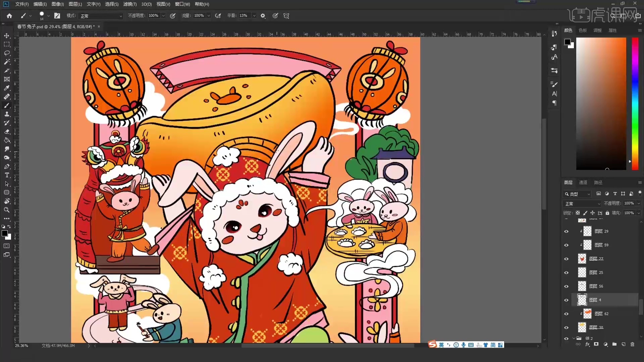Image resolution: width=644 pixels, height=362 pixels.
Task: Hide 图层 29 with its eye icon
Action: tap(566, 231)
